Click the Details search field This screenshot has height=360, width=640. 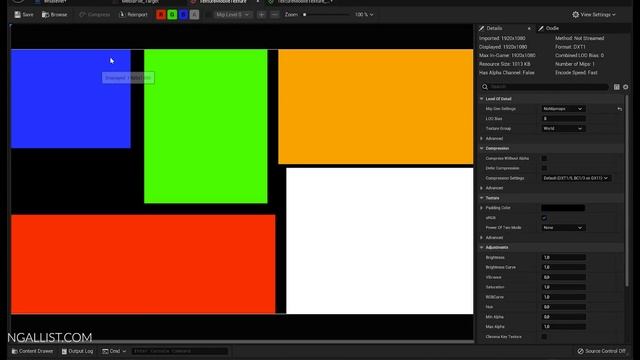pos(545,87)
